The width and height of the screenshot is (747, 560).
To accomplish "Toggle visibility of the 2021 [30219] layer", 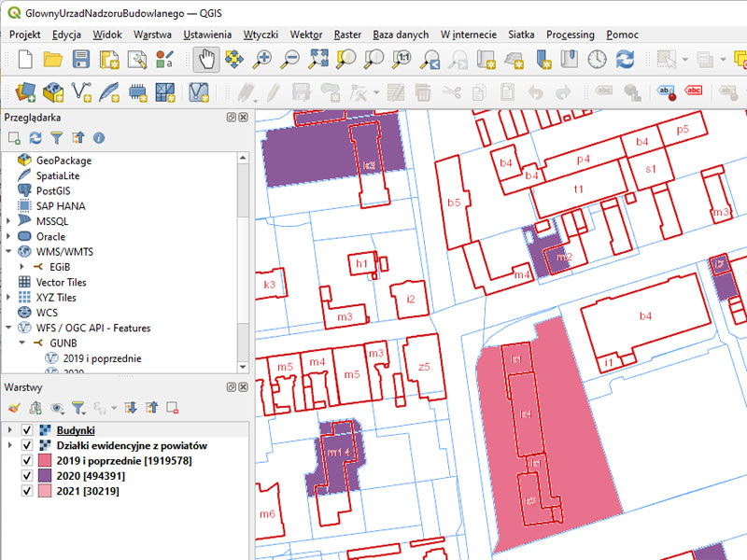I will (x=27, y=491).
